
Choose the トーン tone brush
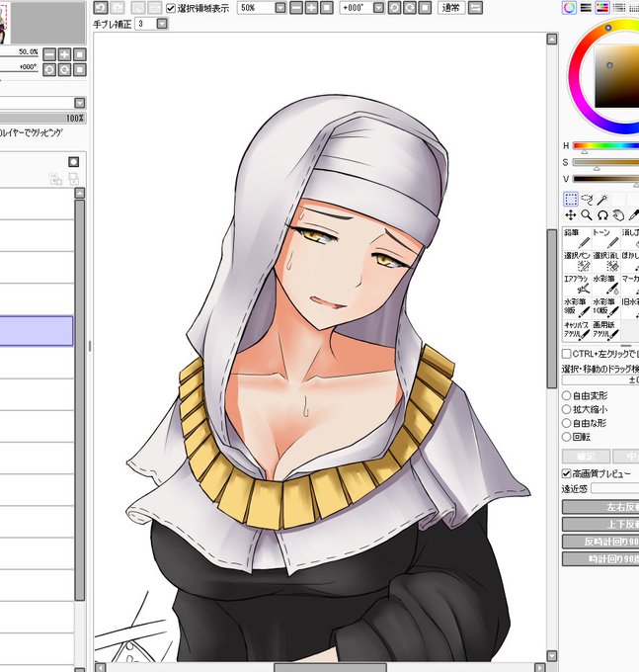[x=606, y=238]
